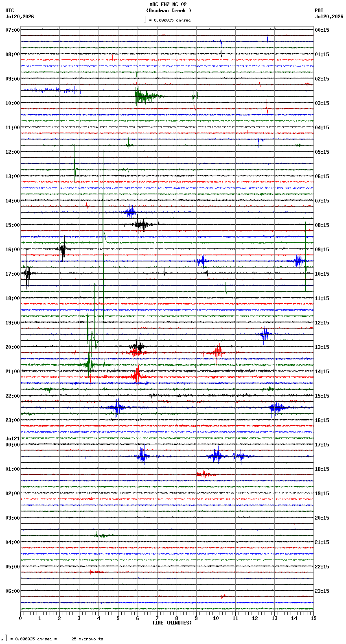
Task: Click the "04:00" UTC time label
Action: 13,542
